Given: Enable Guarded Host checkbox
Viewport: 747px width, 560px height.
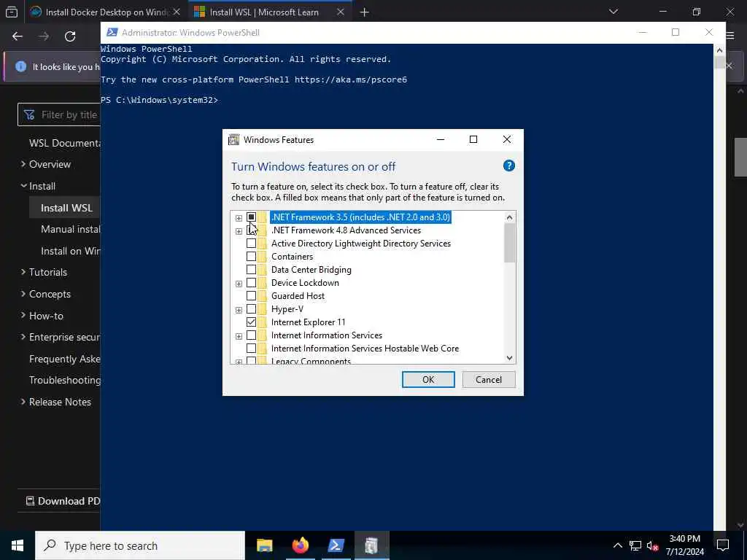Looking at the screenshot, I should [251, 296].
